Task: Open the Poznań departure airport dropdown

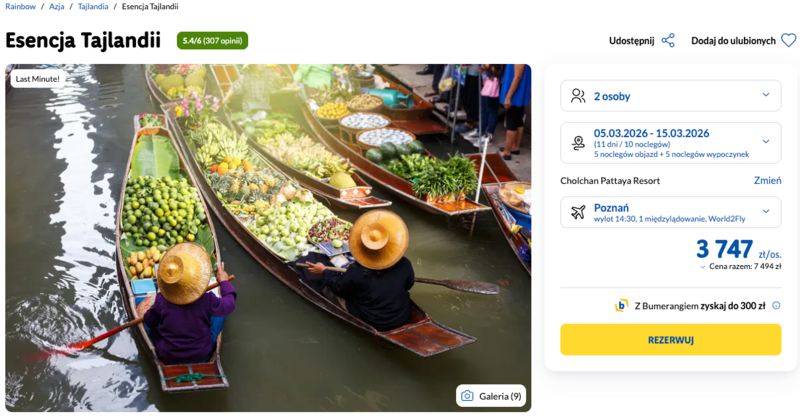Action: pos(766,212)
